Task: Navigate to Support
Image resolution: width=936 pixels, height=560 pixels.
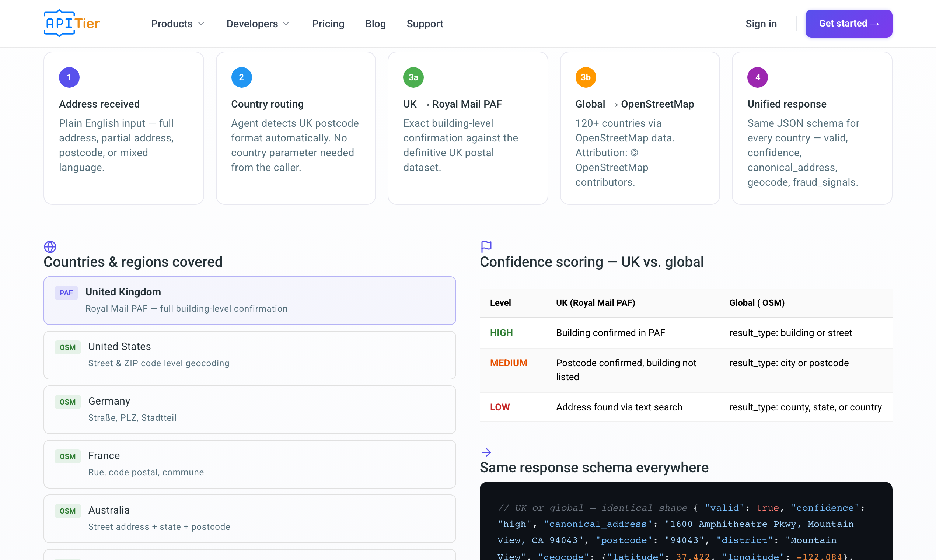Action: tap(425, 24)
